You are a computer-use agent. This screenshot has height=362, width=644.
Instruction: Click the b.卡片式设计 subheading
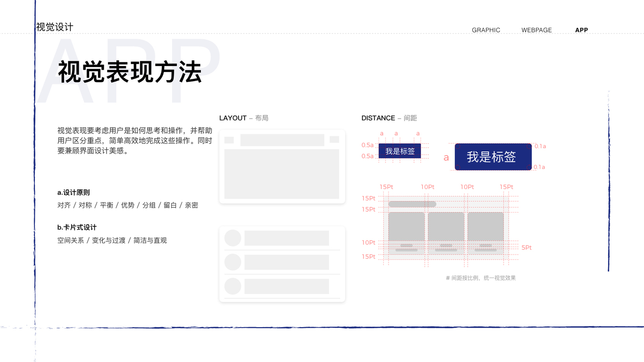77,227
